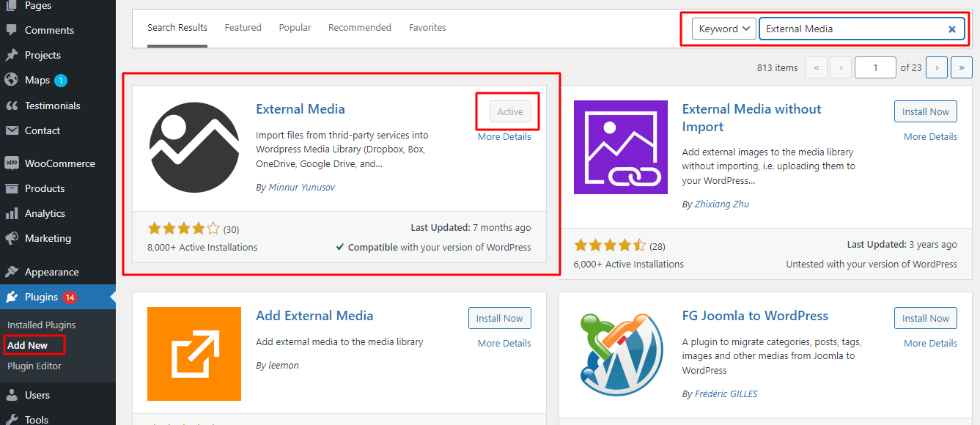Click Install Now for External Media without Import
980x425 pixels.
coord(926,111)
